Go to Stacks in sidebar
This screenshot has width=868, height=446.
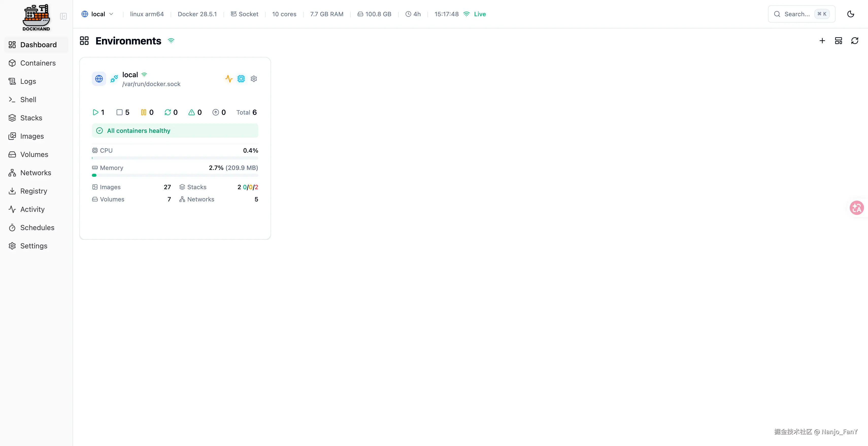coord(31,118)
